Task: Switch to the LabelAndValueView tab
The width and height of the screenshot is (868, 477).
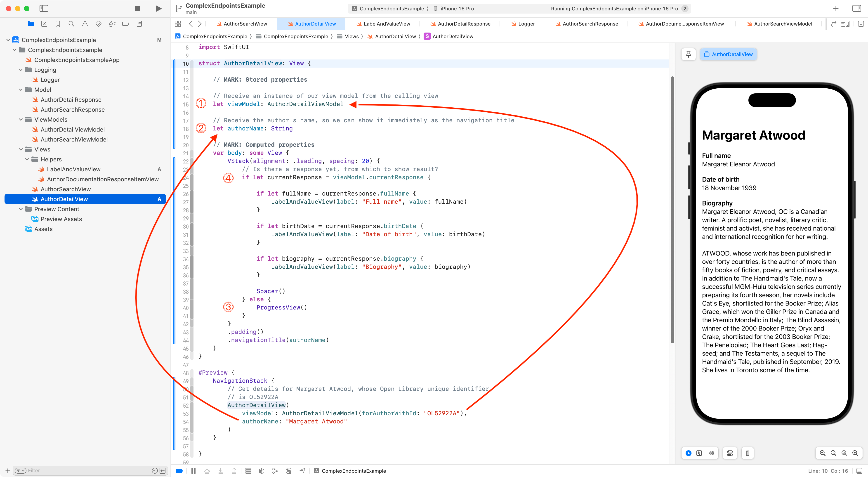Action: tap(387, 24)
